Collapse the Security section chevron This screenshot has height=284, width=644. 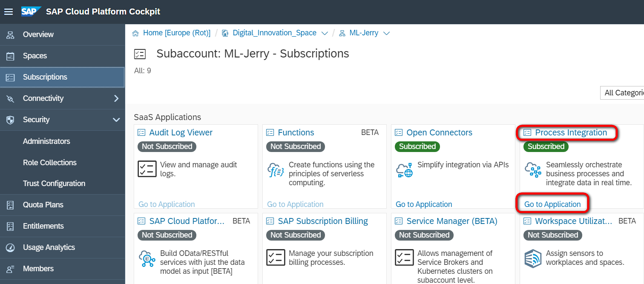click(116, 120)
